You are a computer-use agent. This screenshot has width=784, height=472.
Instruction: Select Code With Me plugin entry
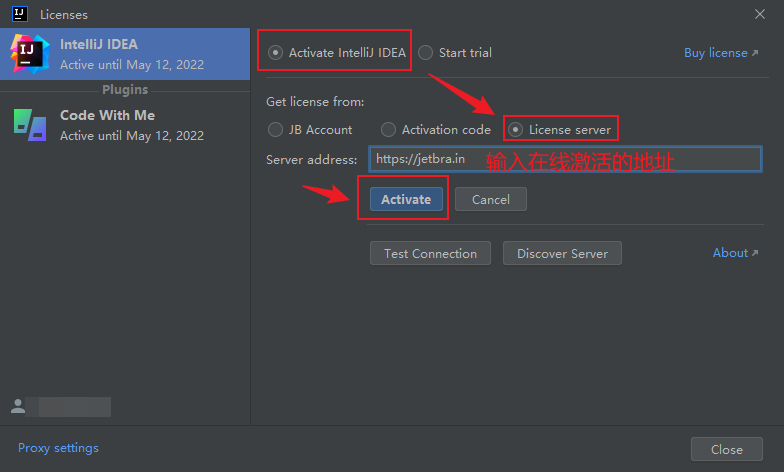[x=125, y=125]
